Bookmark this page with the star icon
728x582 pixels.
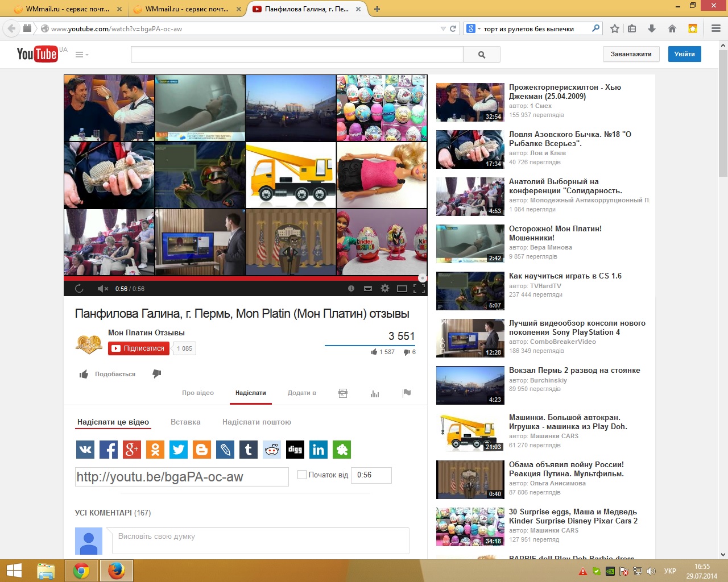point(615,28)
